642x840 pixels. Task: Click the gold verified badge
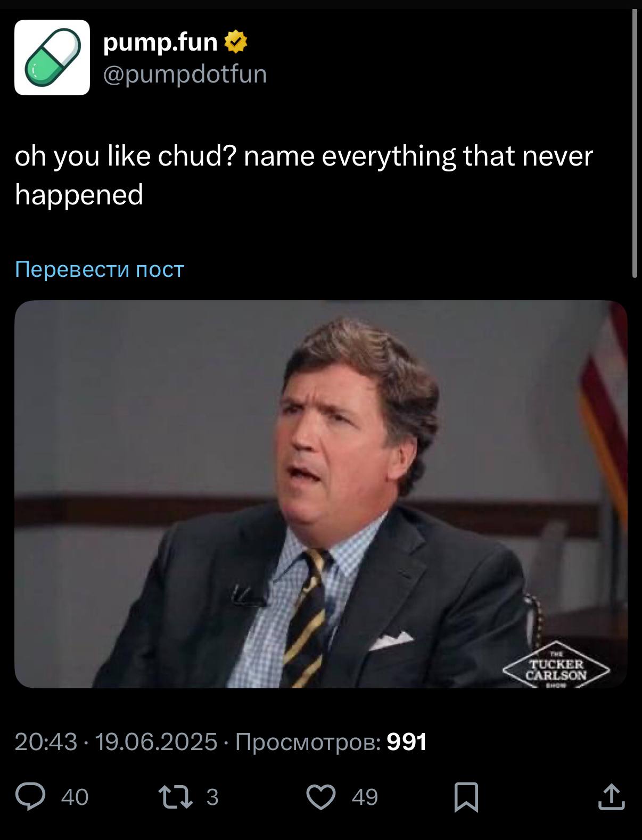pos(236,42)
